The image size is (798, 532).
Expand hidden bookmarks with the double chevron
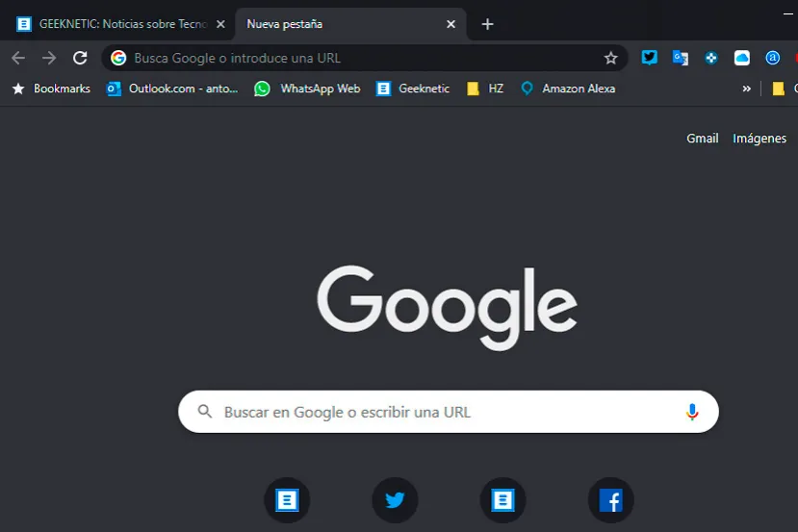[x=747, y=89]
